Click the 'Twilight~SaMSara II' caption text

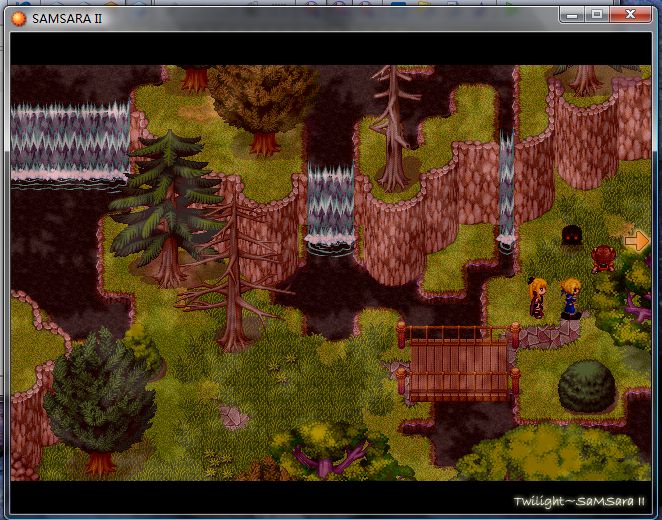(579, 501)
